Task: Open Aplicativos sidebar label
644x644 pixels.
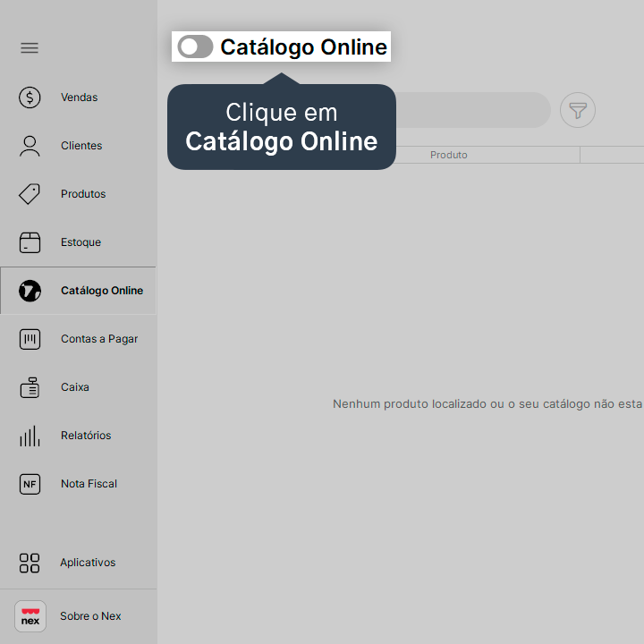Action: pyautogui.click(x=88, y=563)
